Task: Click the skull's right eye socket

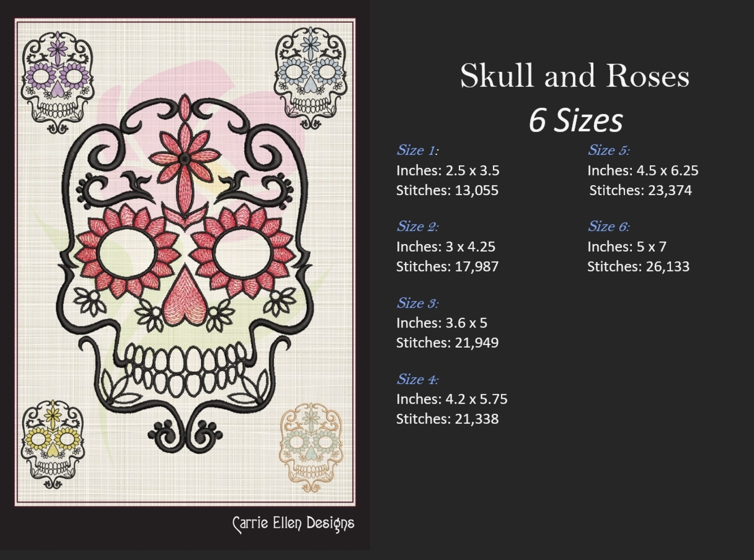Action: 243,253
